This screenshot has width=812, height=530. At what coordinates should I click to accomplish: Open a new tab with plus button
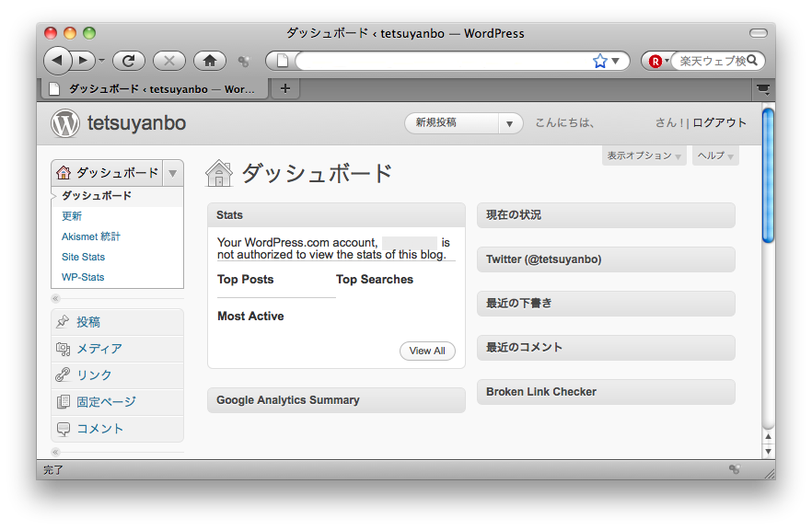[x=285, y=88]
